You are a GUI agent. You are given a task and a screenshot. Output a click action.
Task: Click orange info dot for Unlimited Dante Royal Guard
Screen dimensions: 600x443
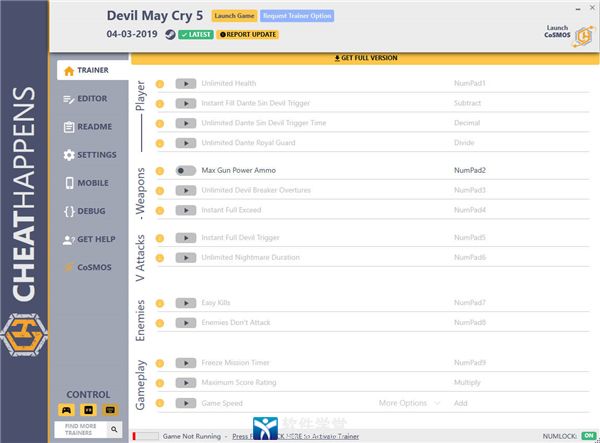[x=160, y=143]
